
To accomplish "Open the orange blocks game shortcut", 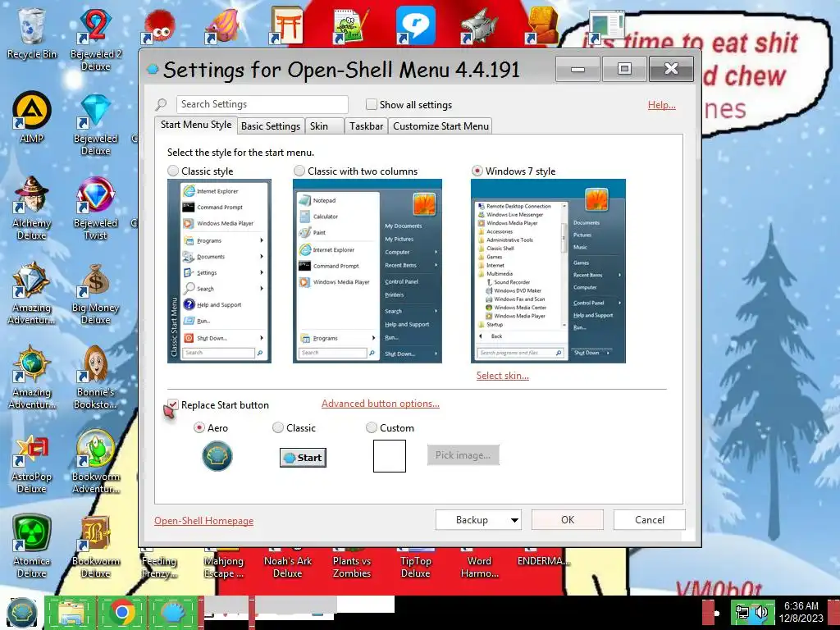I will 542,25.
